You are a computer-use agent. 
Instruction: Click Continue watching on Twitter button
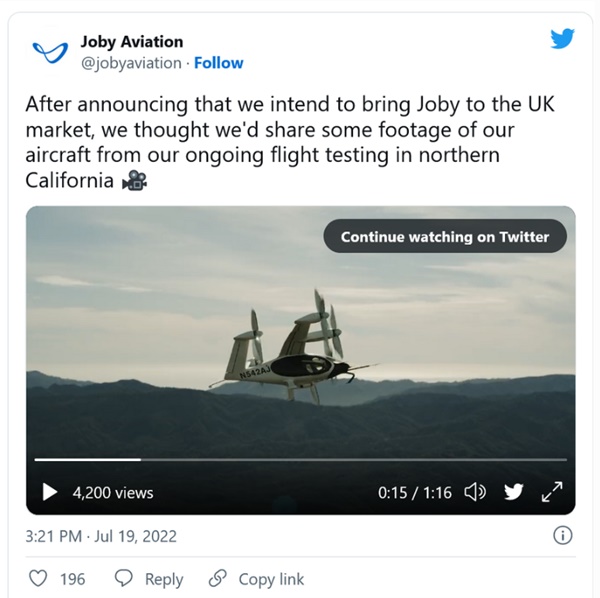click(x=445, y=237)
